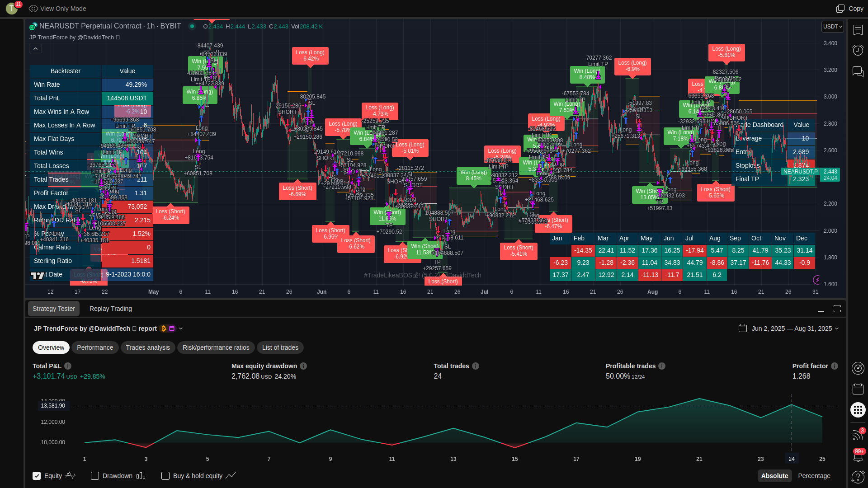Show info tooltip for Profit factor

[x=835, y=366]
